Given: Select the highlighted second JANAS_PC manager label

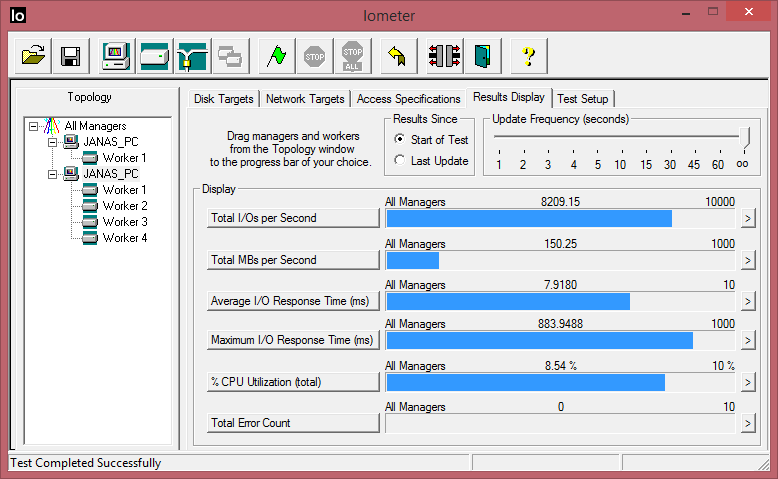Looking at the screenshot, I should coord(111,174).
